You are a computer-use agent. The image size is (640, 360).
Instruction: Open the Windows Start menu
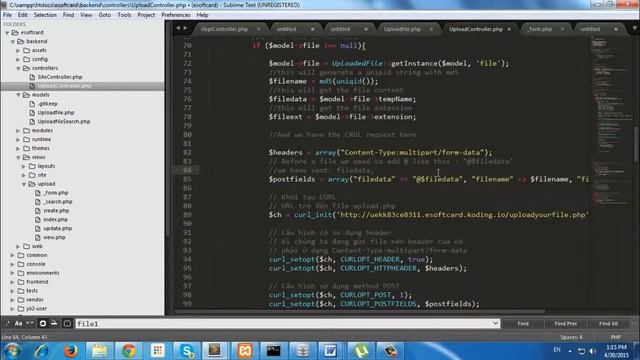pyautogui.click(x=12, y=351)
